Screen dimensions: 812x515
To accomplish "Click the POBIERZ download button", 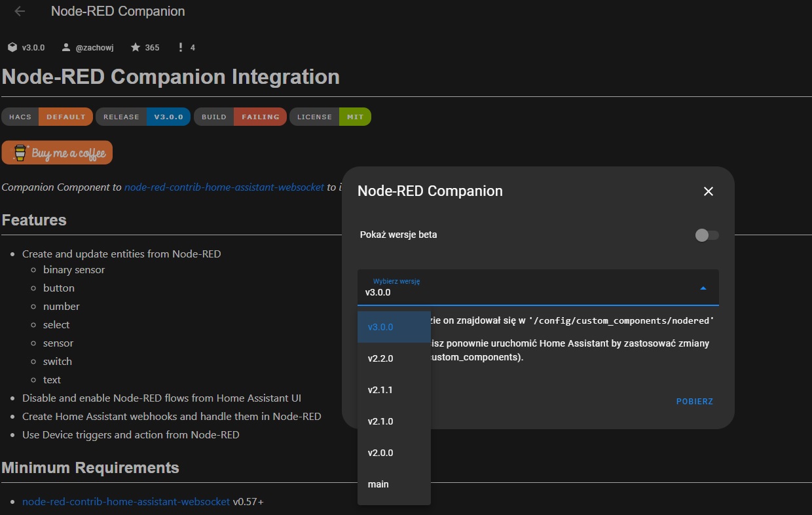I will click(x=695, y=401).
